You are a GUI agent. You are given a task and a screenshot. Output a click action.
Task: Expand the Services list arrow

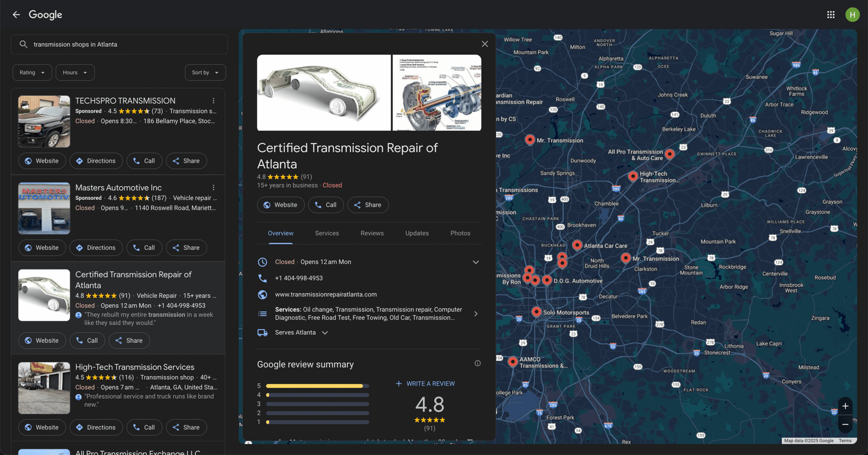[476, 314]
